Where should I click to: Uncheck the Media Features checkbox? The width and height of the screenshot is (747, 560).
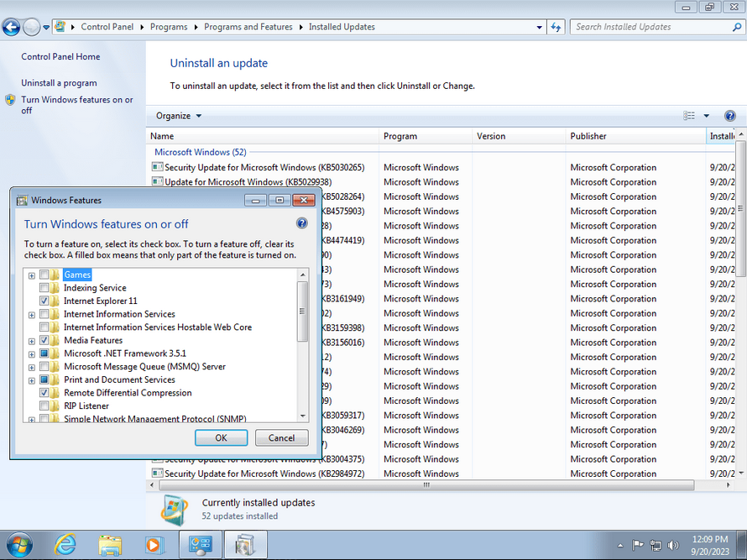click(x=44, y=340)
